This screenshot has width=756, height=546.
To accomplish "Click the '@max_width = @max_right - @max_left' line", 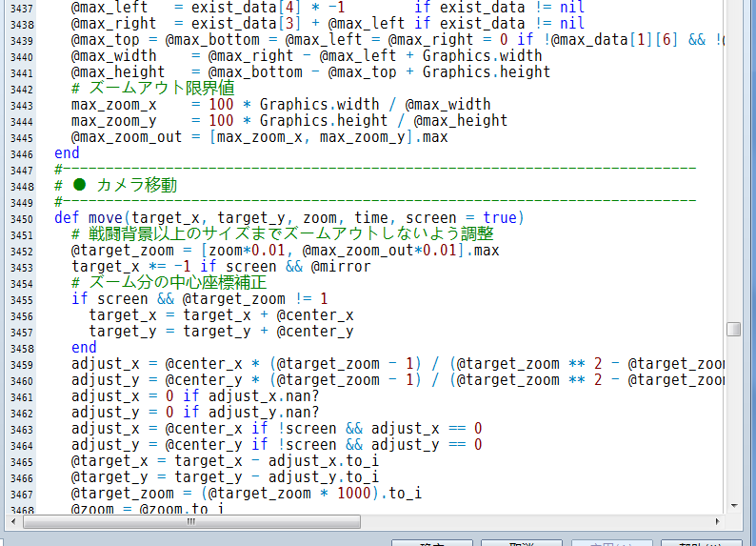I will tap(307, 56).
